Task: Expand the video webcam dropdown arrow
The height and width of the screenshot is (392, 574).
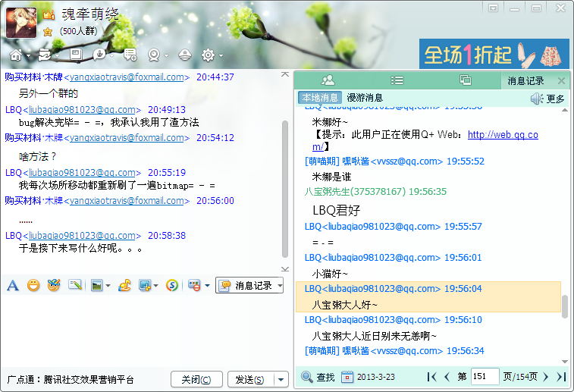Action: [167, 56]
